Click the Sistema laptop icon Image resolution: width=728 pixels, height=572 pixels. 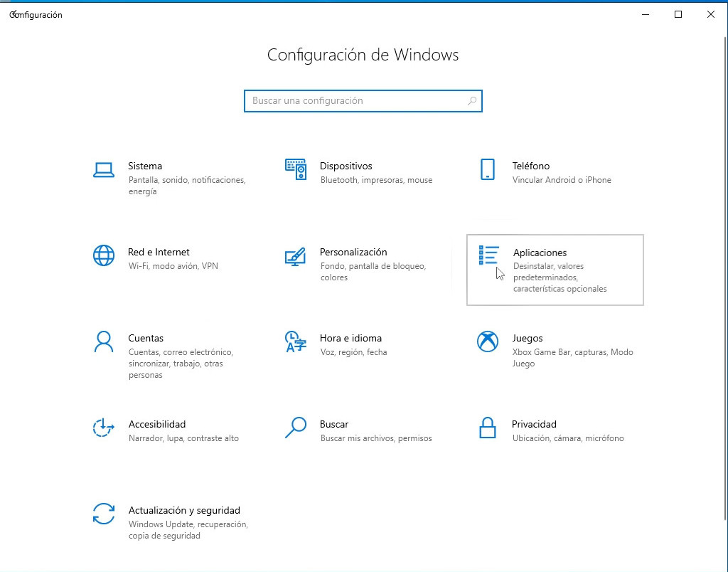click(104, 170)
